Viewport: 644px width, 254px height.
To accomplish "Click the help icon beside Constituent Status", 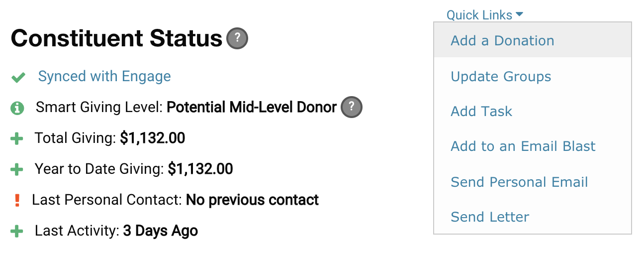I will point(237,38).
